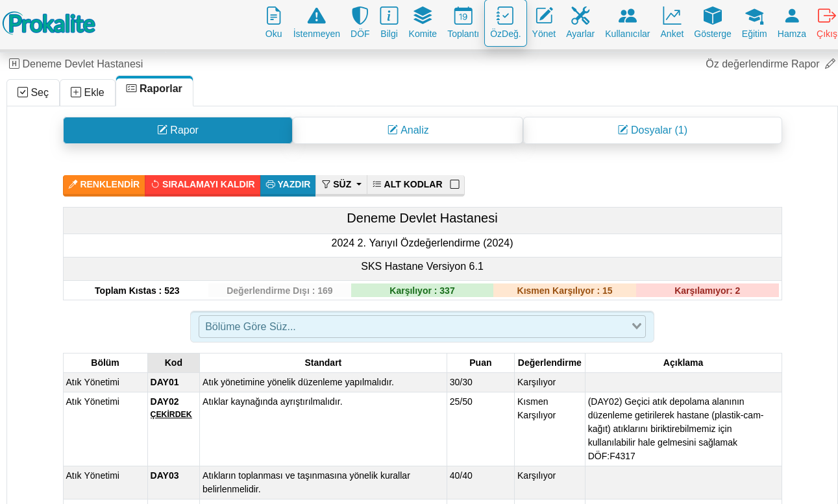Switch to the Seç tab
This screenshot has height=504, width=838.
tap(33, 92)
